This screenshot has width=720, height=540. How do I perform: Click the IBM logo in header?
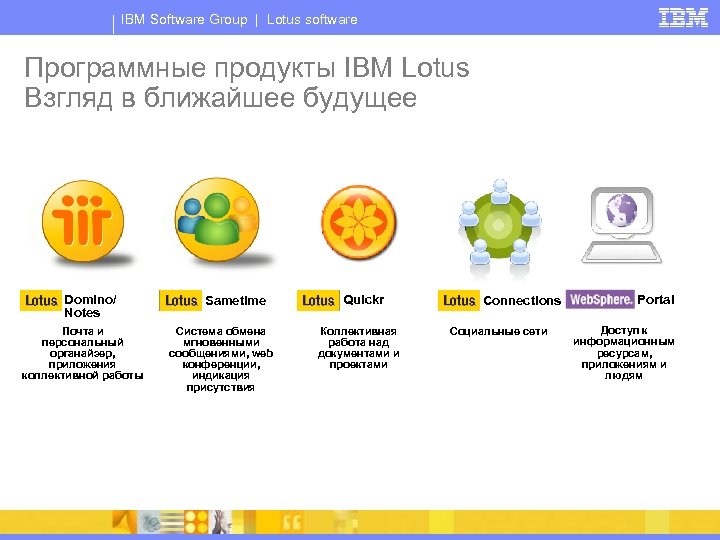point(683,18)
